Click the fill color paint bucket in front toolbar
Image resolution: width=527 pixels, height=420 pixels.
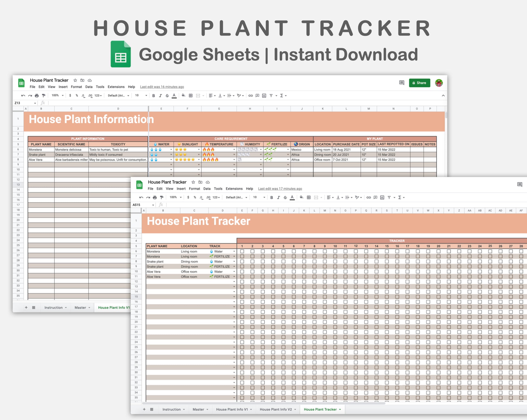pyautogui.click(x=301, y=197)
